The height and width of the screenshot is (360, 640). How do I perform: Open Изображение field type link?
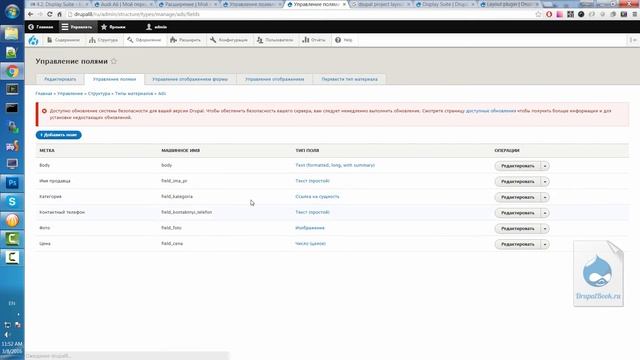pos(310,228)
